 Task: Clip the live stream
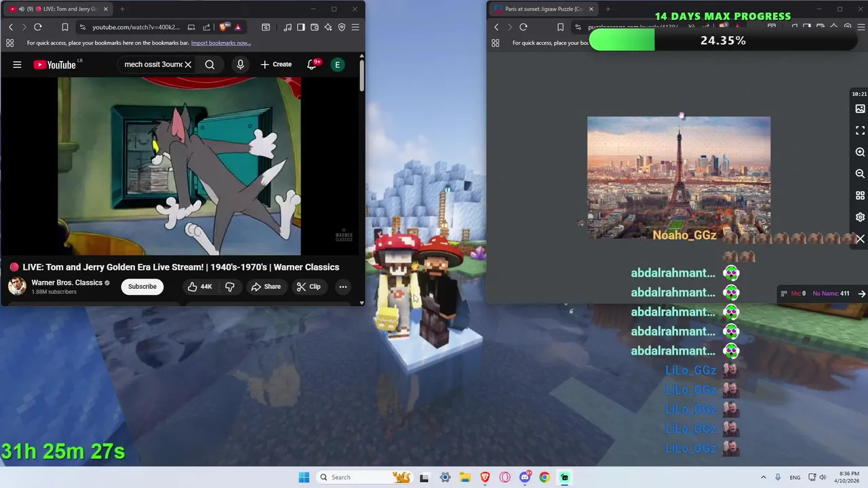[309, 287]
